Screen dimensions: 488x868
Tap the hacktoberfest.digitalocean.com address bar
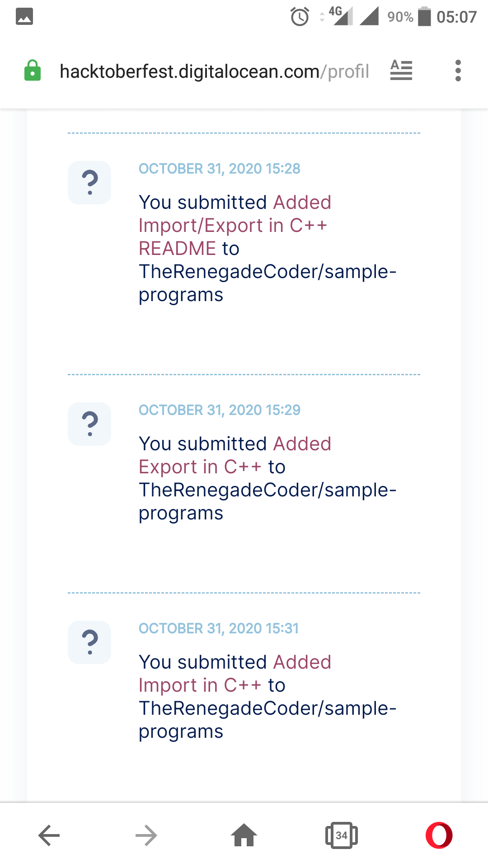pos(214,71)
